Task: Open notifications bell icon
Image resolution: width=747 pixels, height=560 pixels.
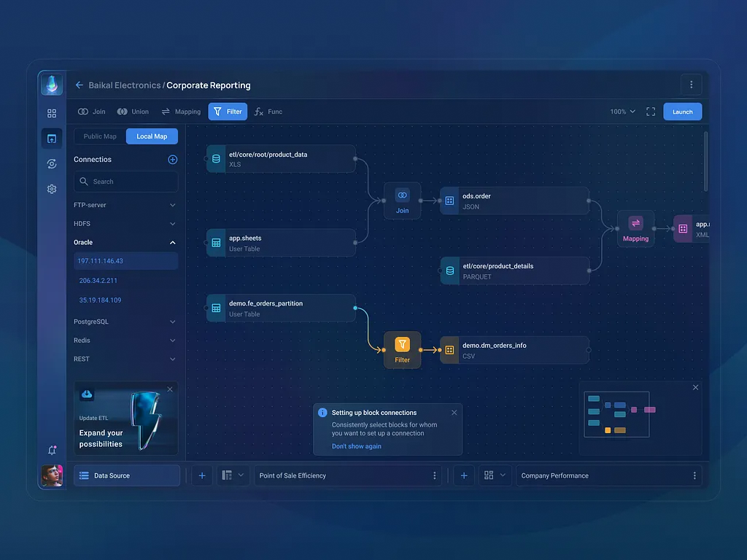Action: [x=52, y=450]
